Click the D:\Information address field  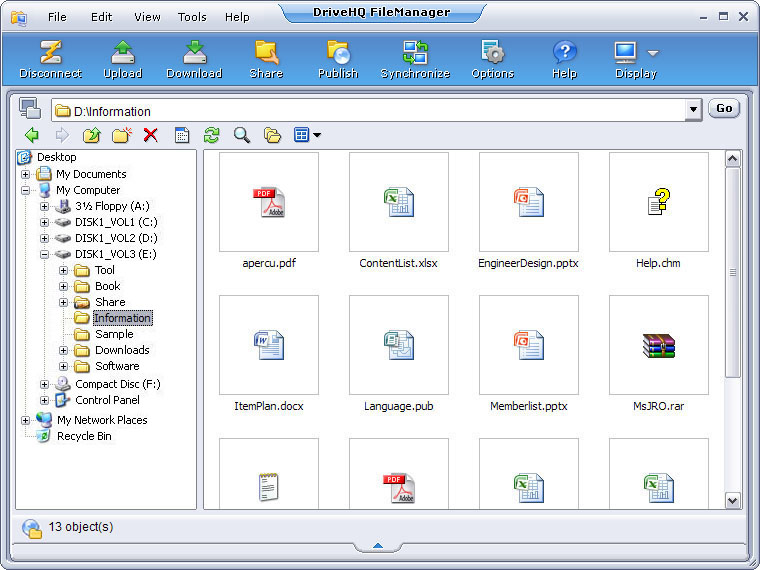pos(368,111)
